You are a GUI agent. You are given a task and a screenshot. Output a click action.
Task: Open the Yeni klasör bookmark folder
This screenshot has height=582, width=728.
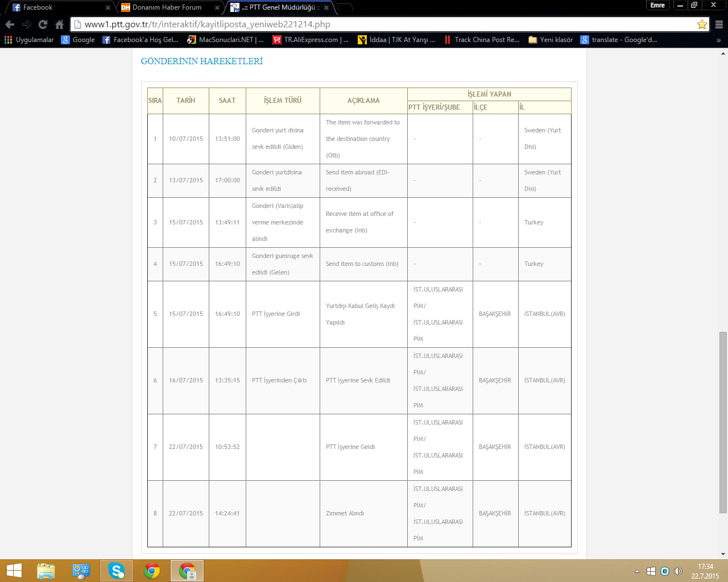click(551, 40)
